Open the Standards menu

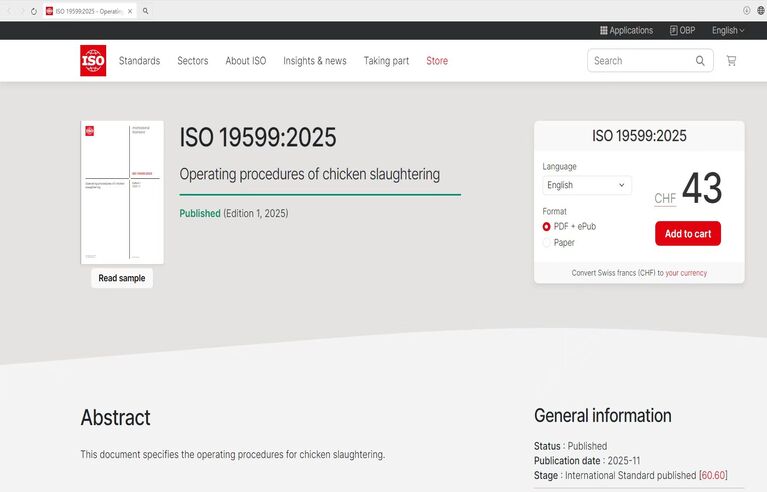click(139, 61)
